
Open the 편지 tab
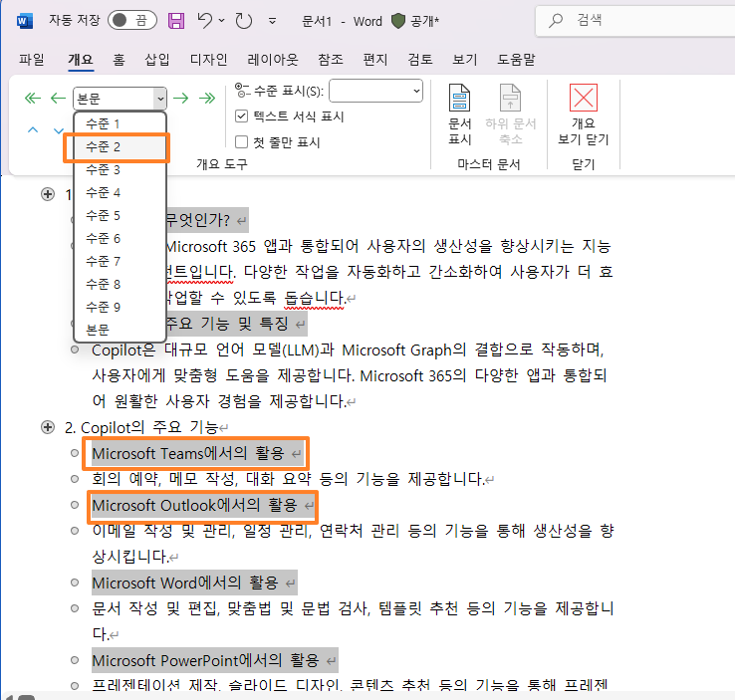coord(375,60)
